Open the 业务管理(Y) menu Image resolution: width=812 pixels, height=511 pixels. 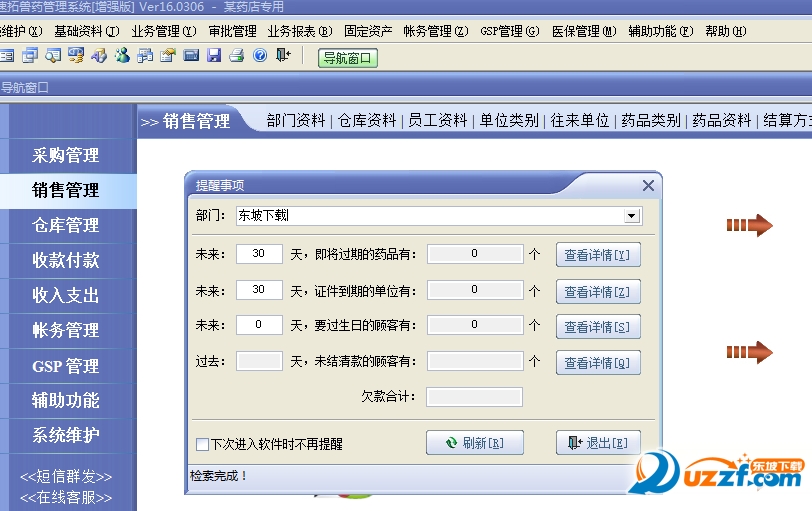click(x=164, y=32)
